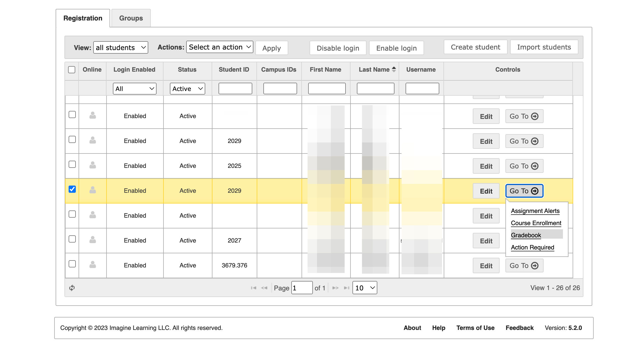644x362 pixels.
Task: Check the box for student 3679.376
Action: 72,264
